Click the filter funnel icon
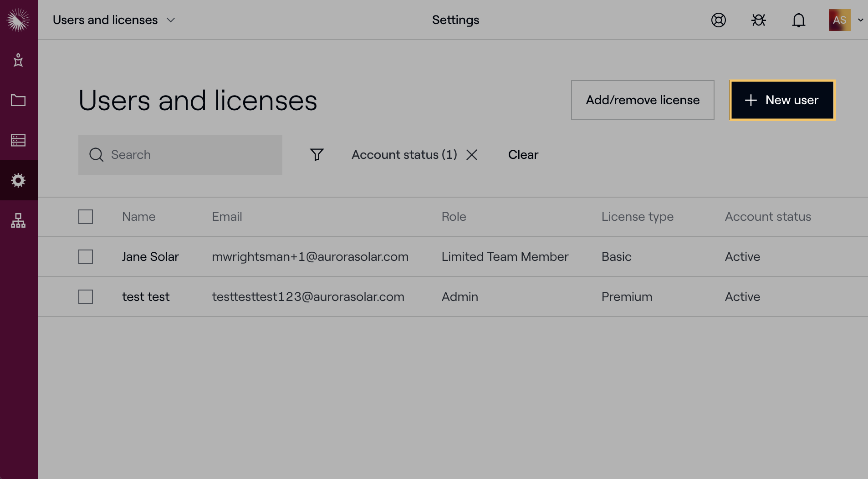This screenshot has height=479, width=868. [x=317, y=155]
